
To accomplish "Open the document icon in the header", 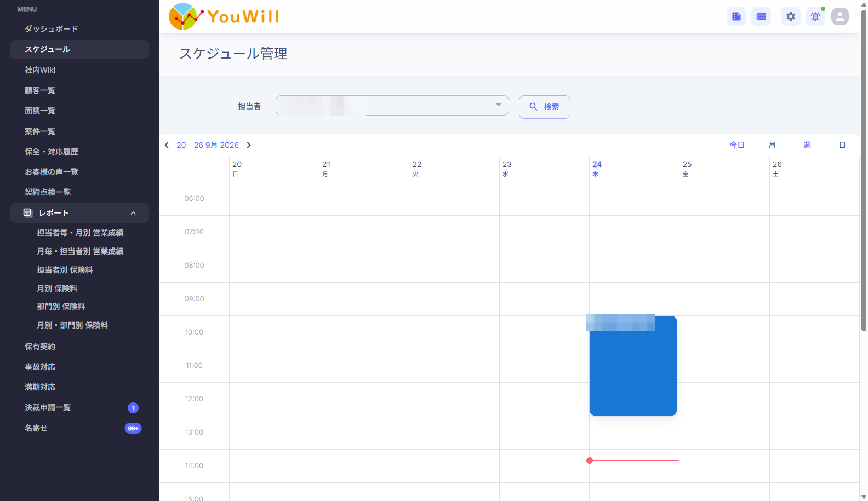I will (736, 16).
